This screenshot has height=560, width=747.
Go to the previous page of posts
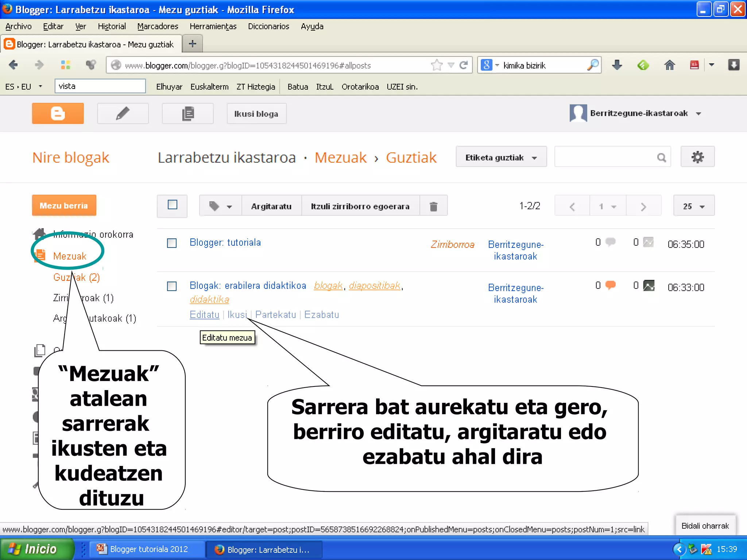point(572,206)
